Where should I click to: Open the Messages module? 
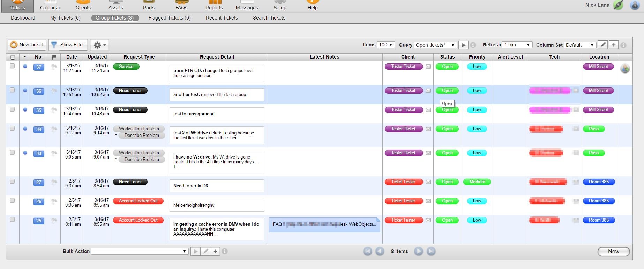(247, 6)
